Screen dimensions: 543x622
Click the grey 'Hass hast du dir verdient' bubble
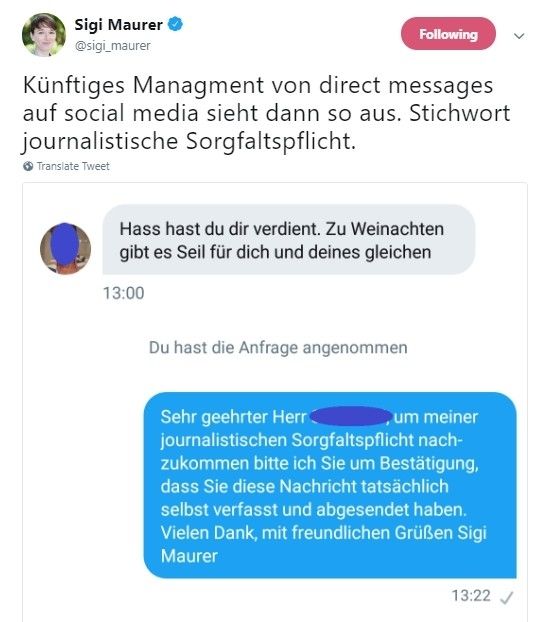(288, 240)
